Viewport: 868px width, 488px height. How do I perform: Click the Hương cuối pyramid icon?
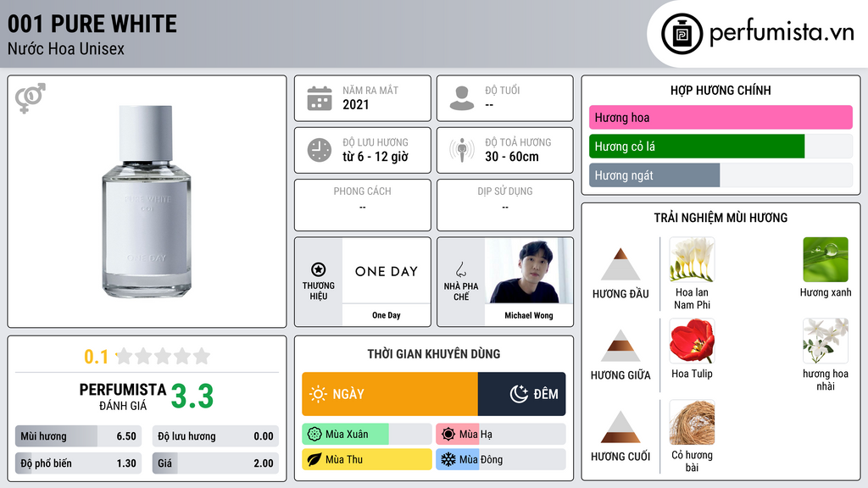click(620, 427)
